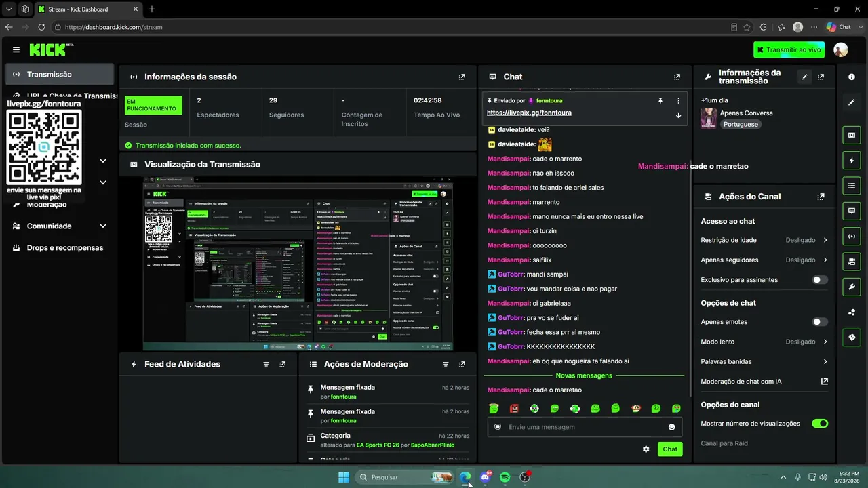Open Spotify from the taskbar
868x488 pixels.
pos(505,477)
